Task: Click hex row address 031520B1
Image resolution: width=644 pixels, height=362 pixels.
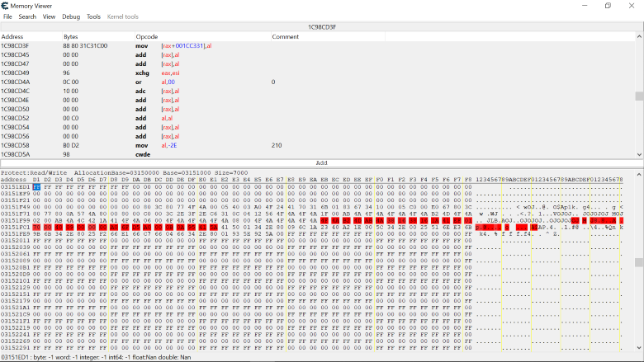Action: (15, 267)
